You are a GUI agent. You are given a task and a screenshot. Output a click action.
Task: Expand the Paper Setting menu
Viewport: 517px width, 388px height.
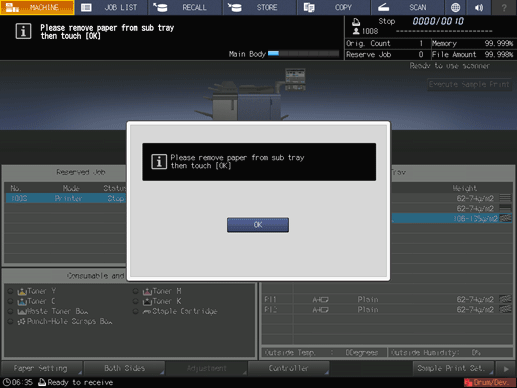click(x=42, y=368)
